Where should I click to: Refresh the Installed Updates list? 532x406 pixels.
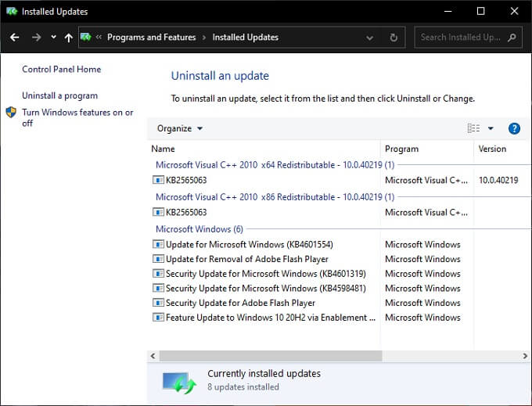pos(394,37)
